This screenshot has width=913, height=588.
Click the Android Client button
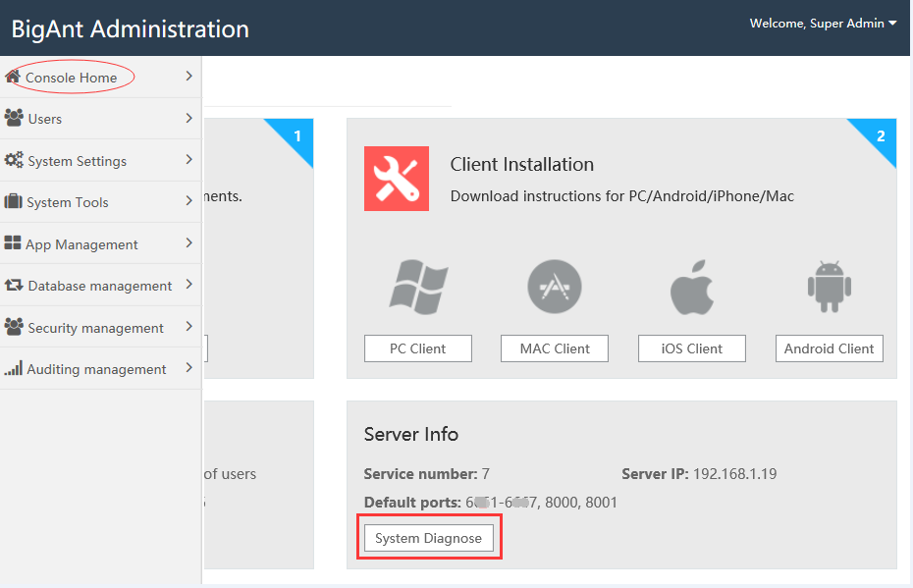point(830,348)
